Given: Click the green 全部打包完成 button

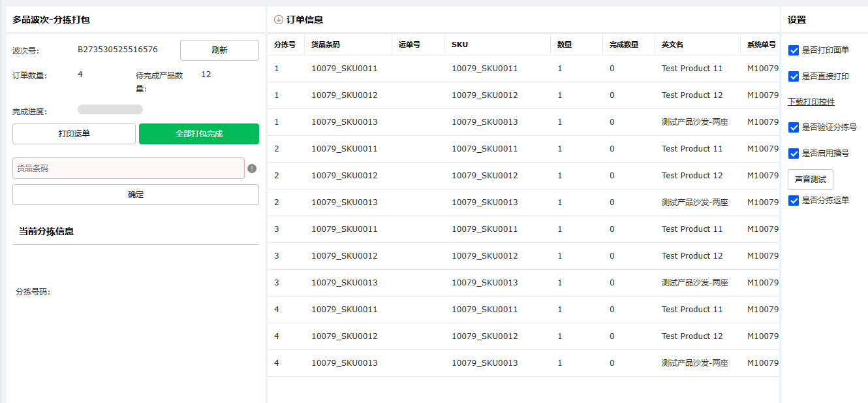Looking at the screenshot, I should (x=199, y=134).
